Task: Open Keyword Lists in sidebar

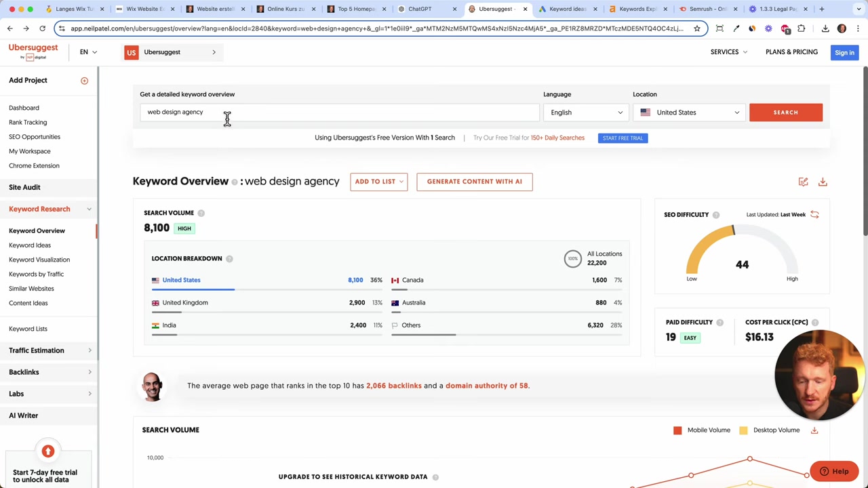Action: [28, 329]
